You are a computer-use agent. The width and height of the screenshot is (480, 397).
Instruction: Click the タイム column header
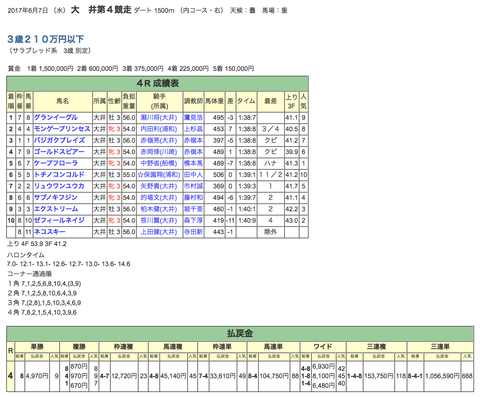pos(247,101)
